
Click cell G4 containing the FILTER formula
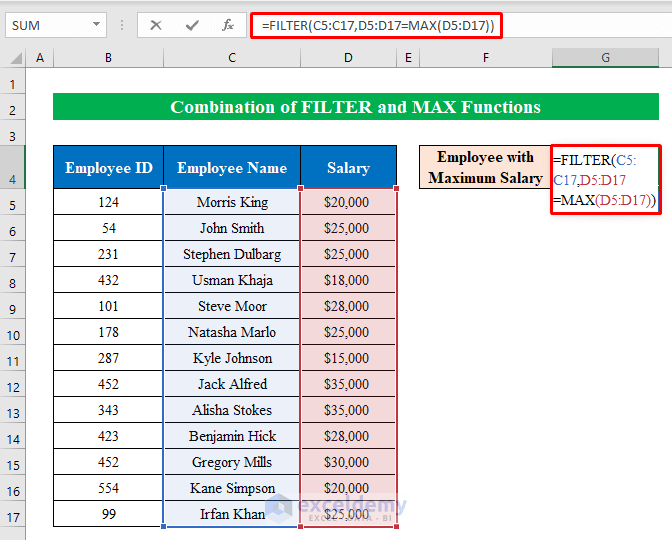[605, 180]
